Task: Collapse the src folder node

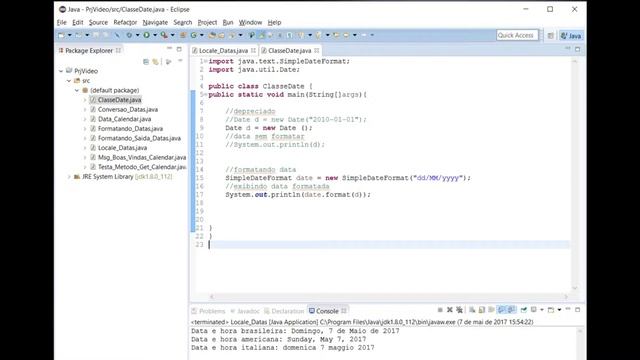Action: (x=69, y=81)
